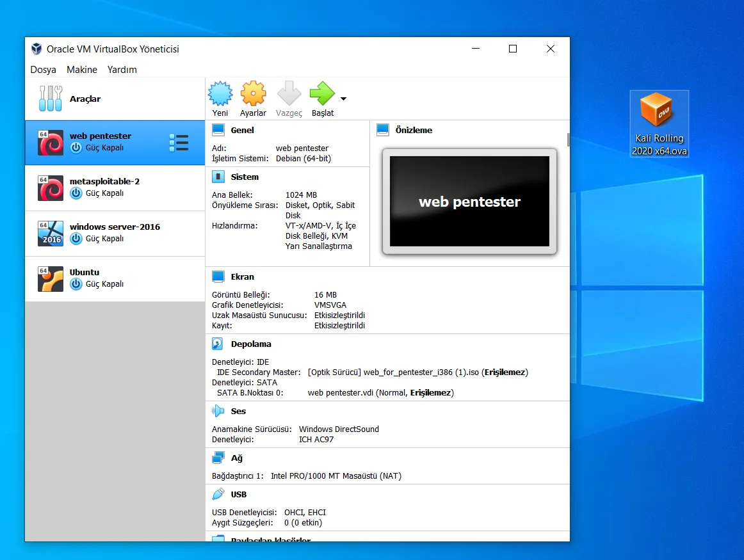This screenshot has width=744, height=560.
Task: Select metasploitable-2 VM icon
Action: 51,188
